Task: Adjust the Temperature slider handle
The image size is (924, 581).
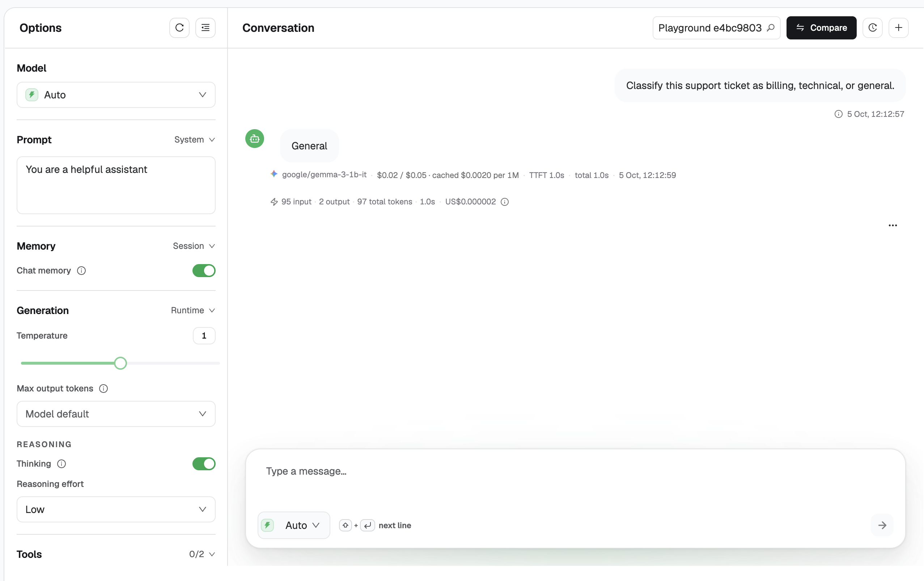Action: tap(120, 363)
